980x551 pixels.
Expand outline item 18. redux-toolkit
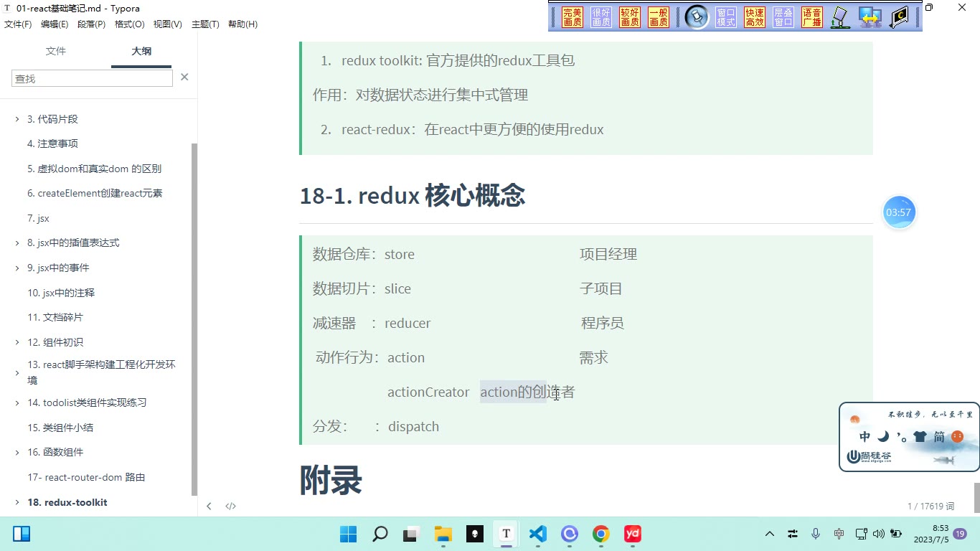point(17,502)
